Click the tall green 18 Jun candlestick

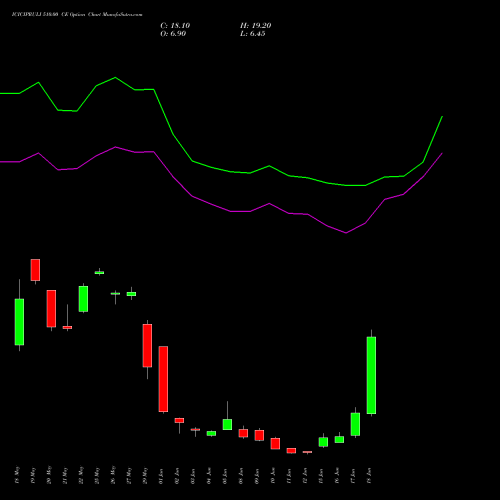click(x=371, y=375)
